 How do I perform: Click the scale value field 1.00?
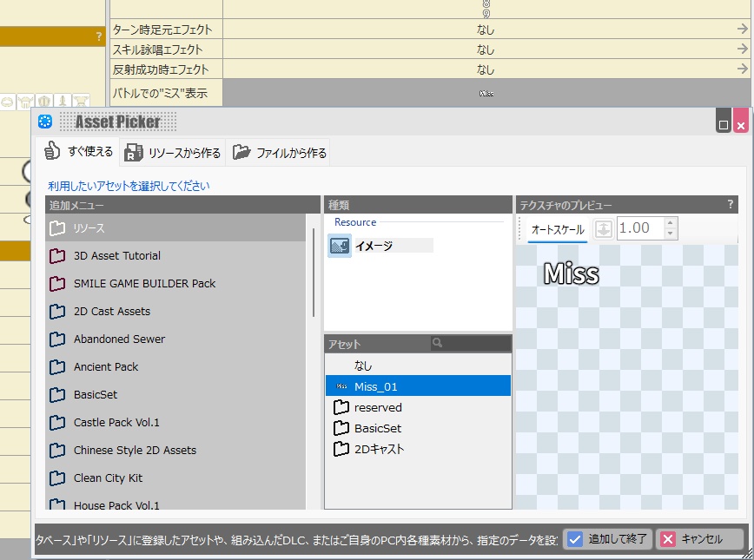click(x=639, y=227)
